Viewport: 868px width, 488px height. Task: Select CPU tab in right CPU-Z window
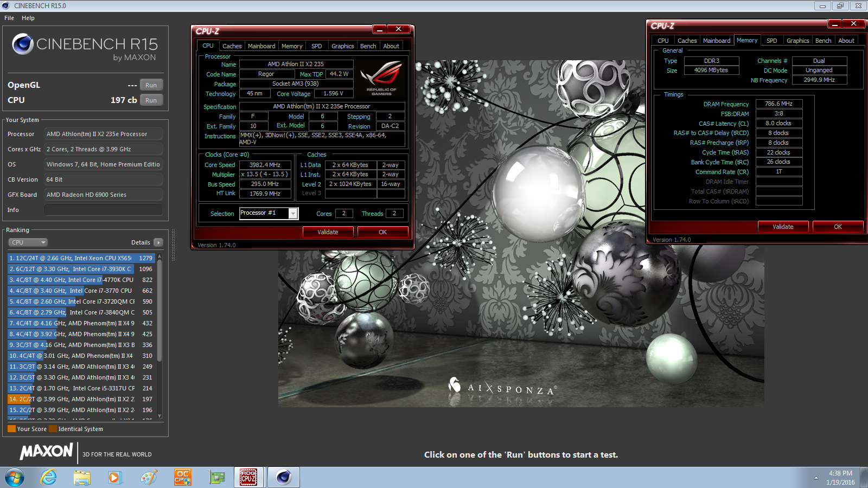pyautogui.click(x=663, y=41)
